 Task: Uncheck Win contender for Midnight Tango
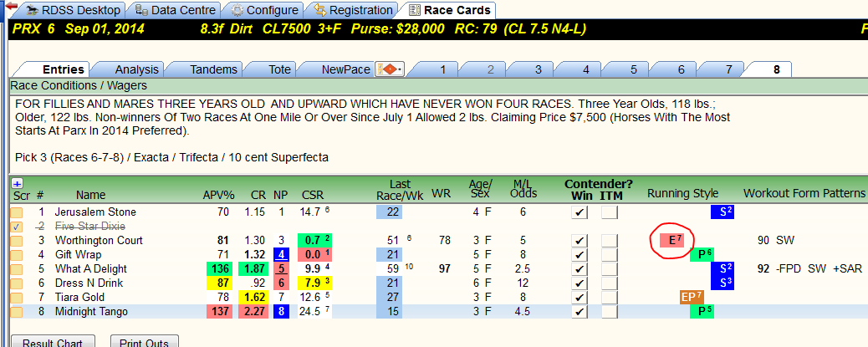(x=579, y=312)
